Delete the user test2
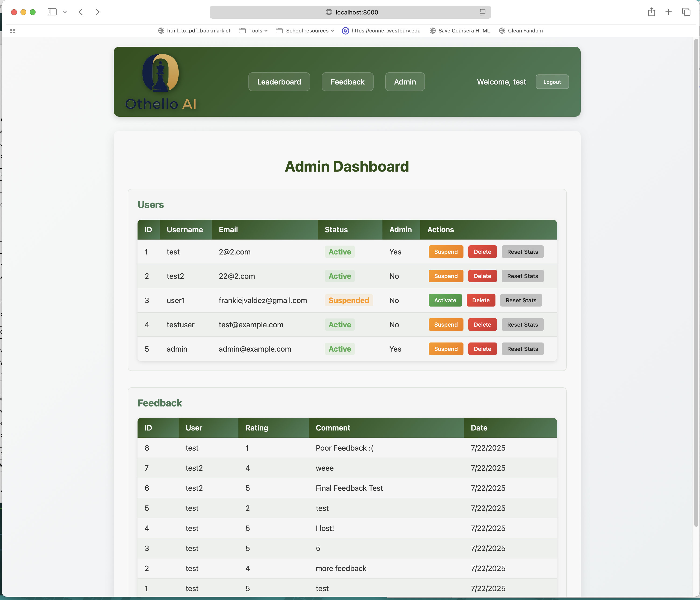The image size is (700, 600). pyautogui.click(x=482, y=276)
